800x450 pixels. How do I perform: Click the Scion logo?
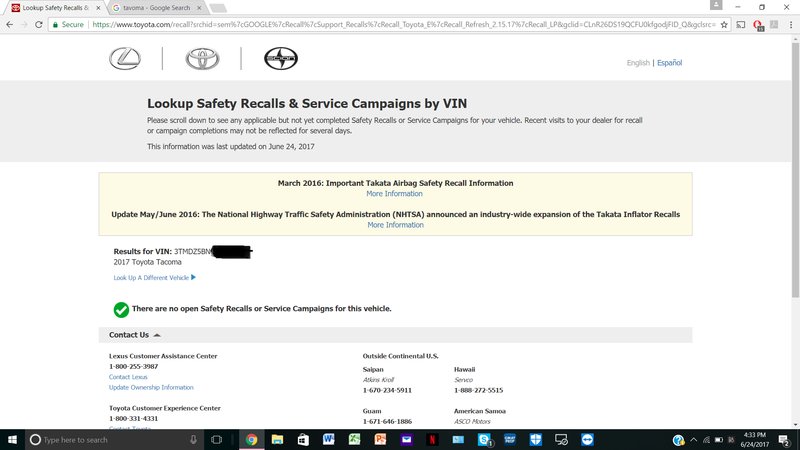[281, 58]
